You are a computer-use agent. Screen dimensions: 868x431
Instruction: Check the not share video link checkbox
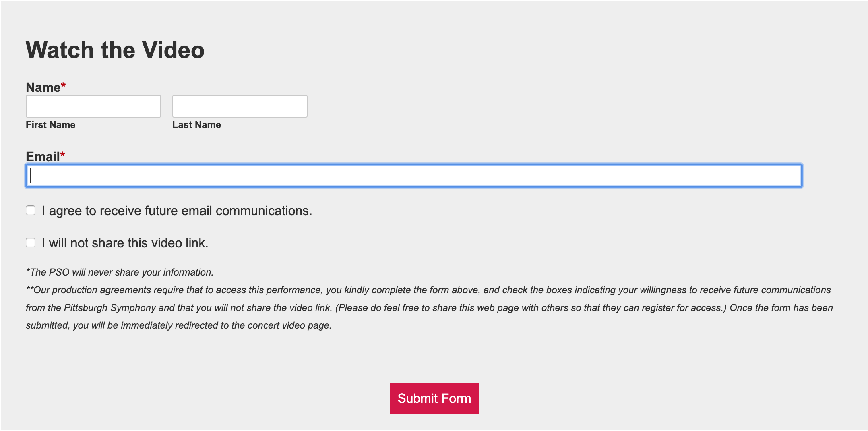pyautogui.click(x=31, y=242)
